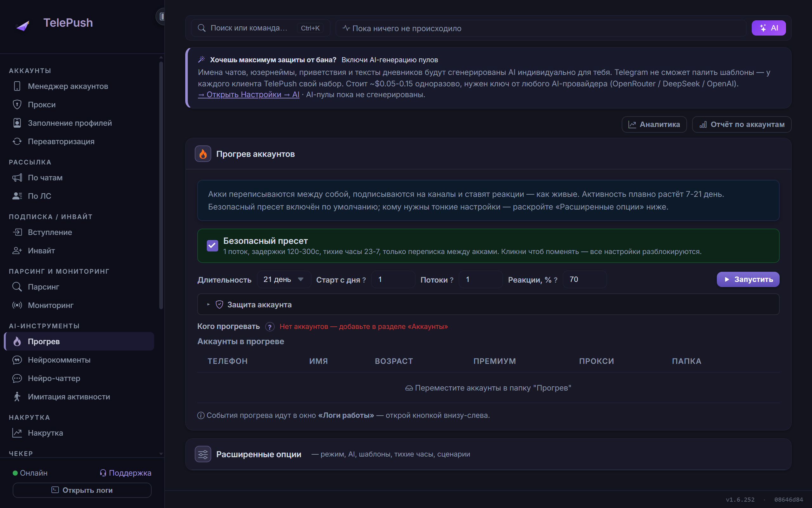Open Заполнение профилей page

pyautogui.click(x=79, y=123)
